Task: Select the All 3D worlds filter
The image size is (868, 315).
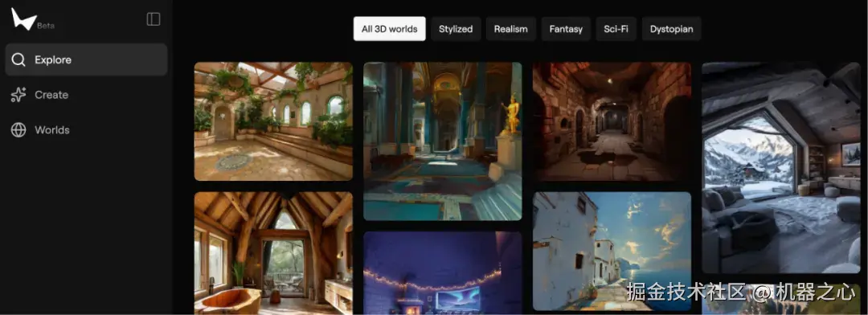Action: pos(390,29)
